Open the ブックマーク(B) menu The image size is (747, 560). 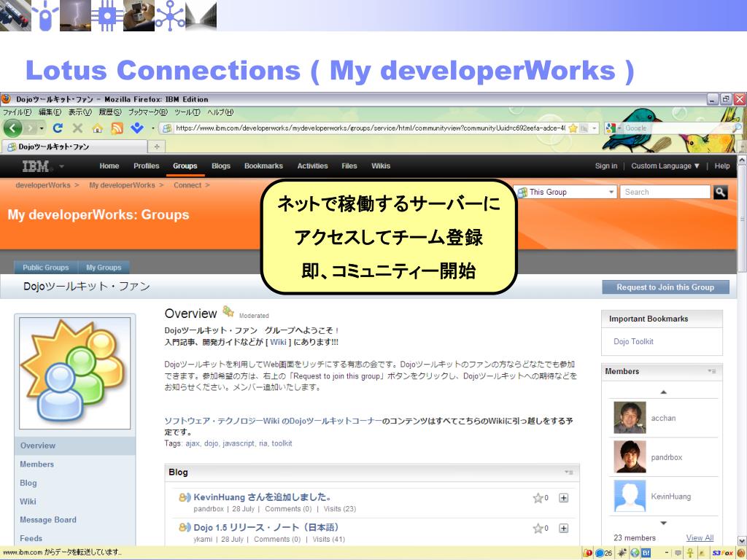pyautogui.click(x=147, y=112)
